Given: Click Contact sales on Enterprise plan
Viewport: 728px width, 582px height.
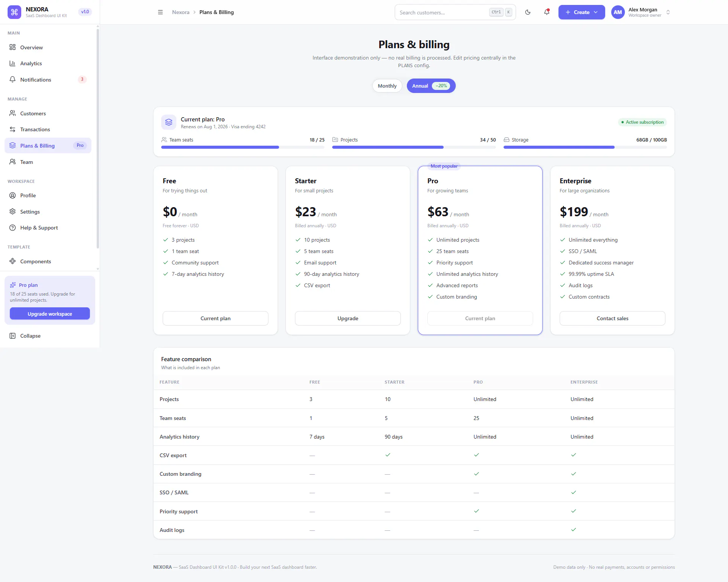Looking at the screenshot, I should click(x=612, y=318).
